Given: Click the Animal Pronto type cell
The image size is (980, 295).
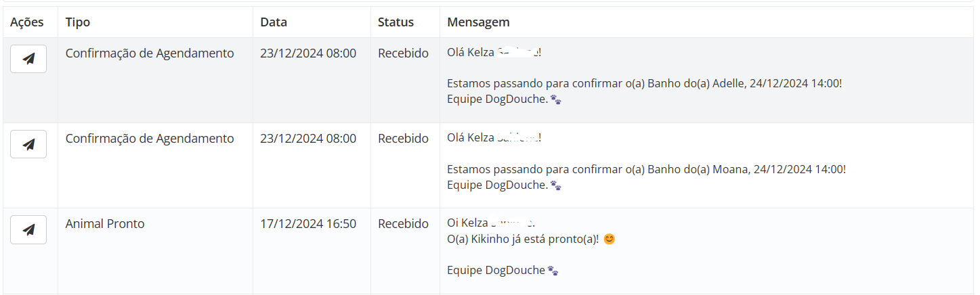Looking at the screenshot, I should [105, 224].
